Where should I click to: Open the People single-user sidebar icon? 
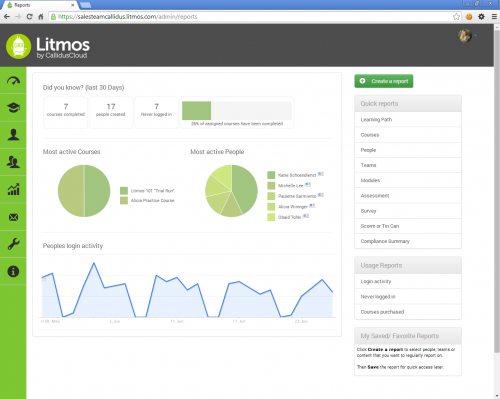point(13,135)
